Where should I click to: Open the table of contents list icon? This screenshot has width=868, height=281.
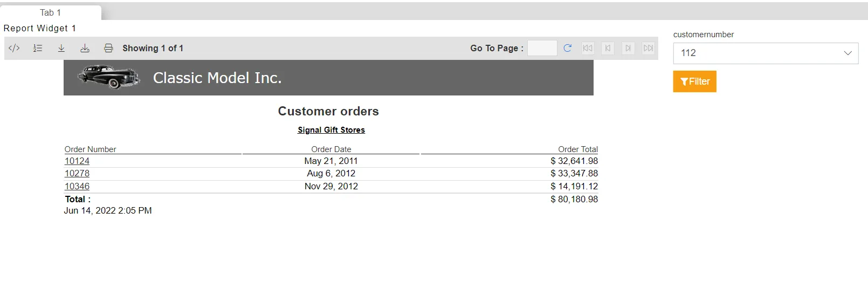tap(38, 48)
